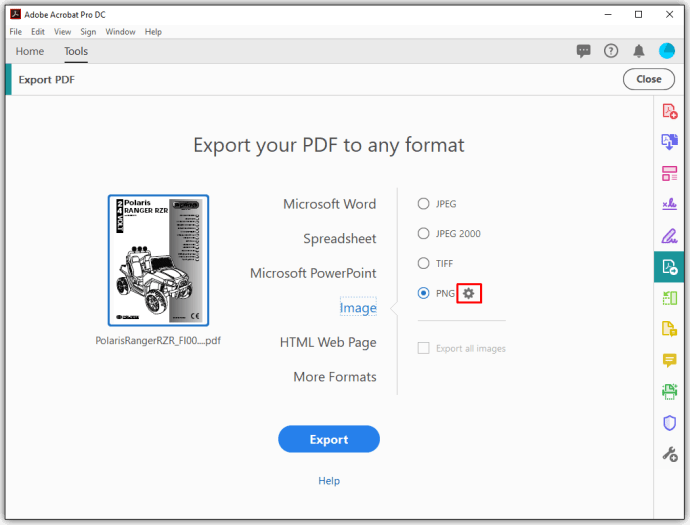Viewport: 690px width, 525px height.
Task: Close the Export PDF panel
Action: (x=649, y=79)
